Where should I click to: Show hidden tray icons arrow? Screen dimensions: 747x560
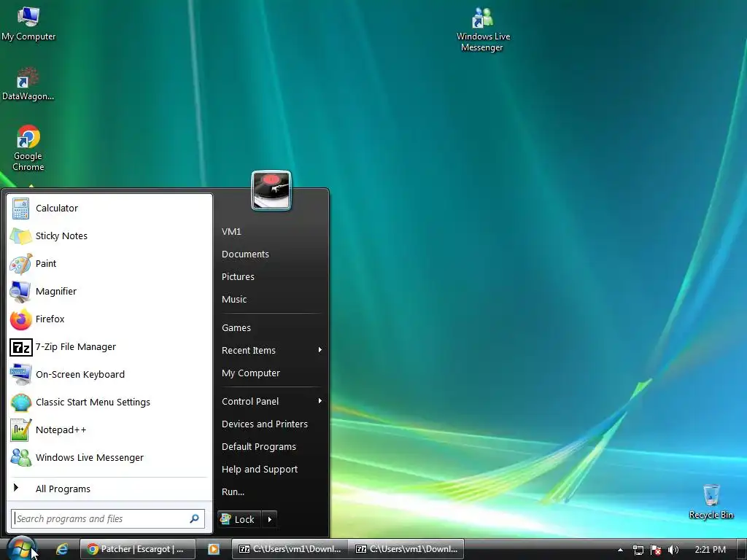click(x=620, y=550)
